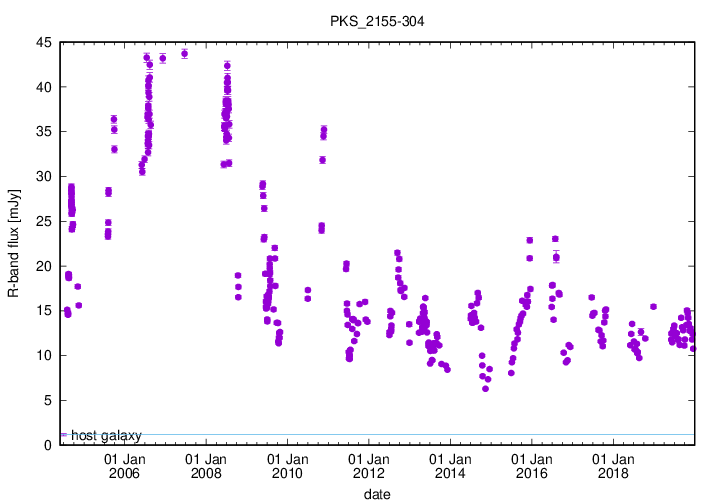Click the "01 Jan 2018" date tick label

point(613,466)
